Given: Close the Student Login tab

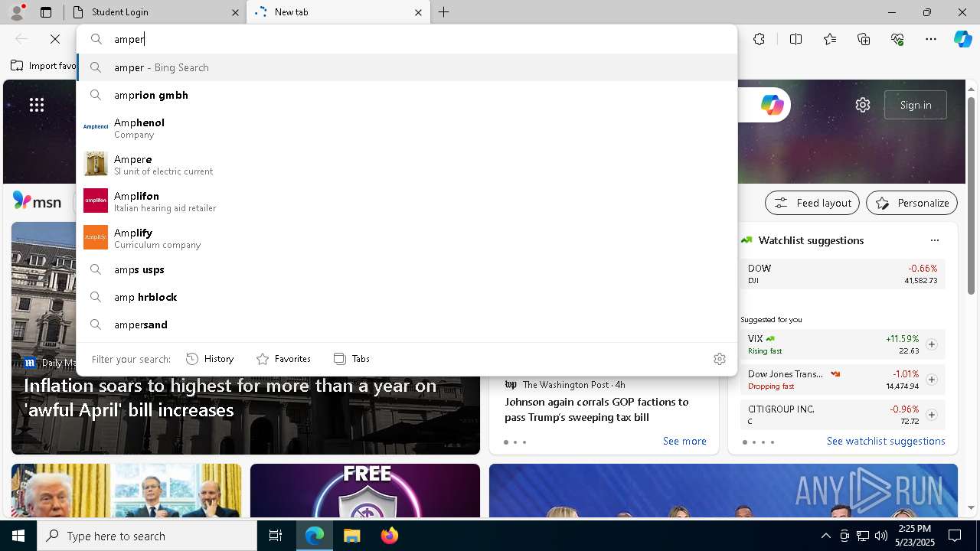Looking at the screenshot, I should [x=235, y=12].
